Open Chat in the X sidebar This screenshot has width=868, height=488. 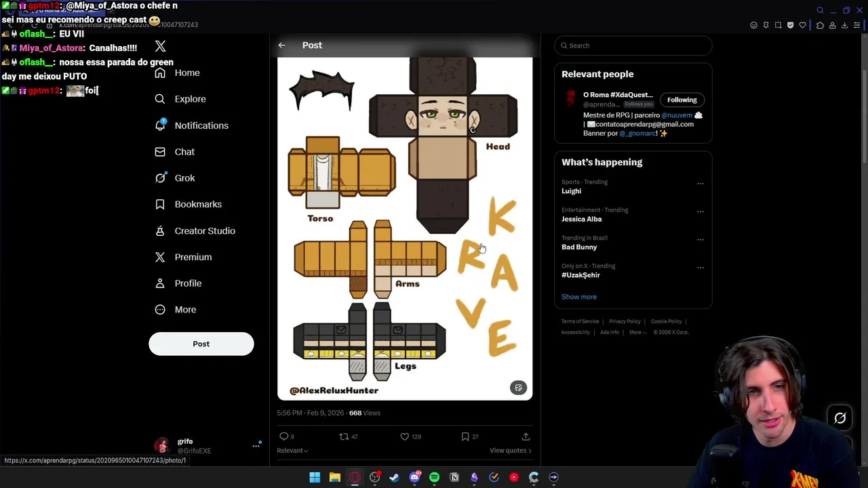174,152
